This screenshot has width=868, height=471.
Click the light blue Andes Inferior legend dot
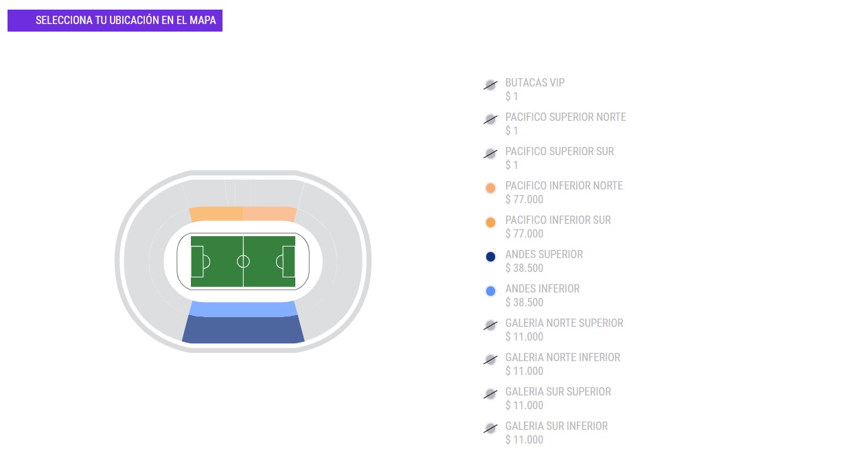click(490, 291)
